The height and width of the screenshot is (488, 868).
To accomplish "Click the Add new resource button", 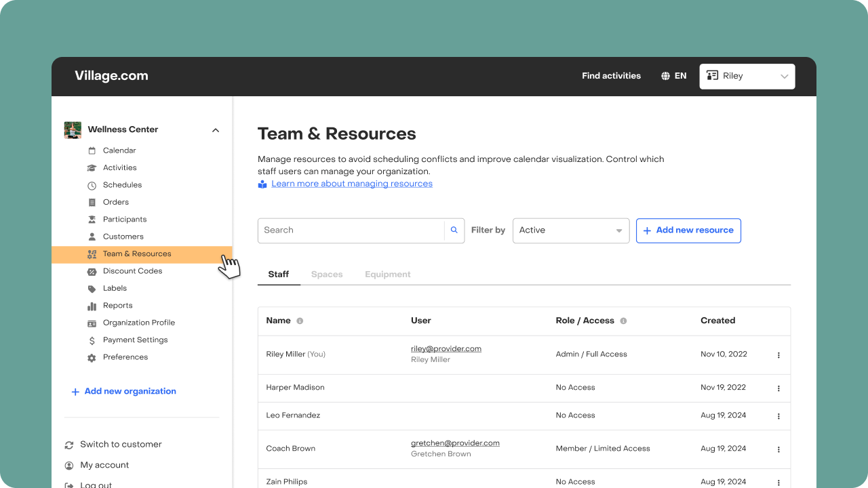I will pyautogui.click(x=688, y=230).
